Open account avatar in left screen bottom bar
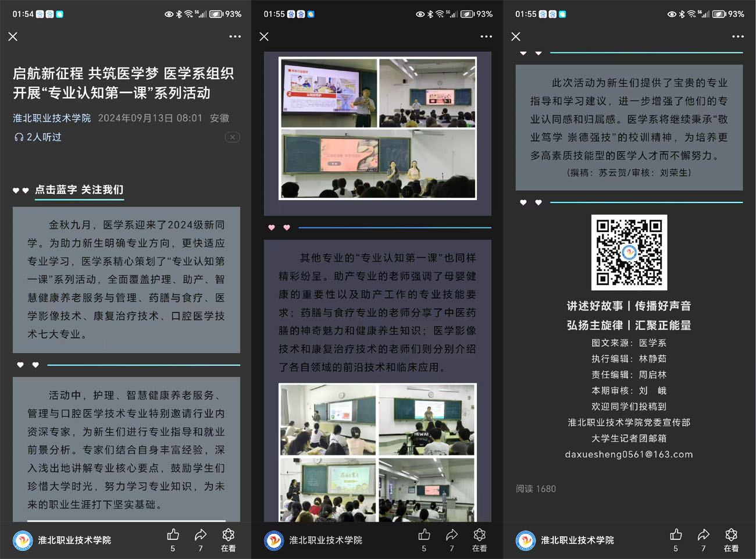 (23, 540)
